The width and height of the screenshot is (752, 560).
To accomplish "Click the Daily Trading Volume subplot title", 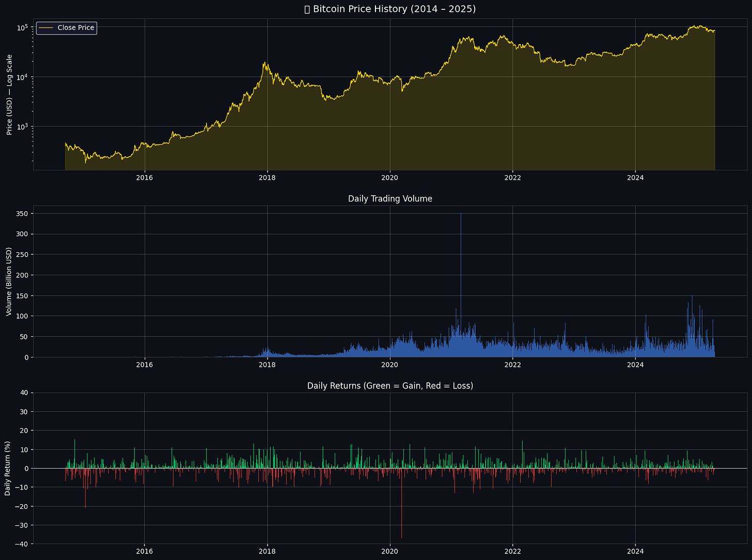I will [x=390, y=198].
